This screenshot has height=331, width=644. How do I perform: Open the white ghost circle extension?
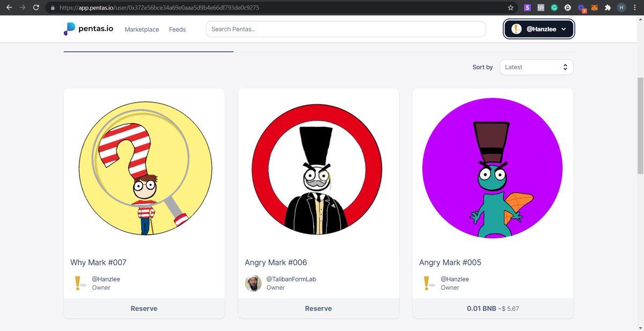click(568, 8)
